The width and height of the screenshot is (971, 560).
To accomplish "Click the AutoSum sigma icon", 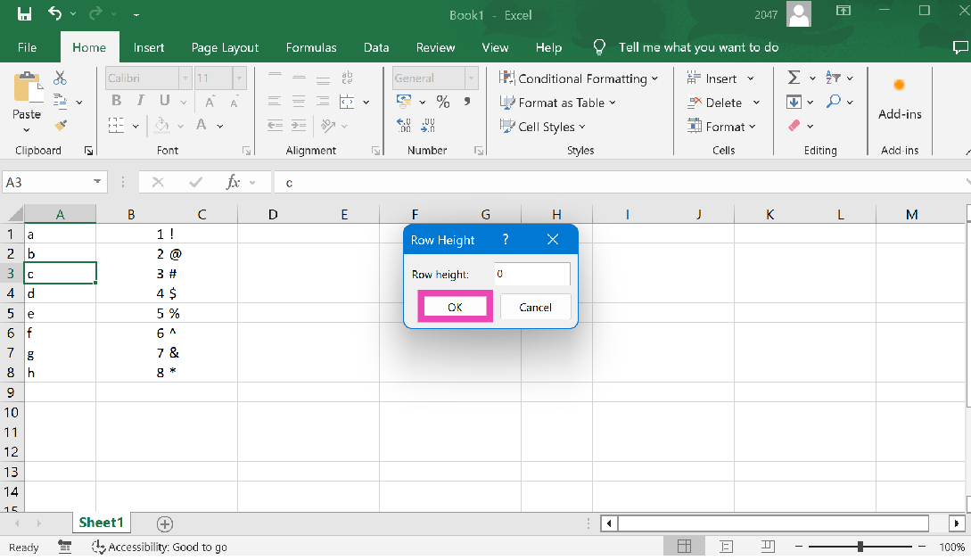I will pos(794,78).
